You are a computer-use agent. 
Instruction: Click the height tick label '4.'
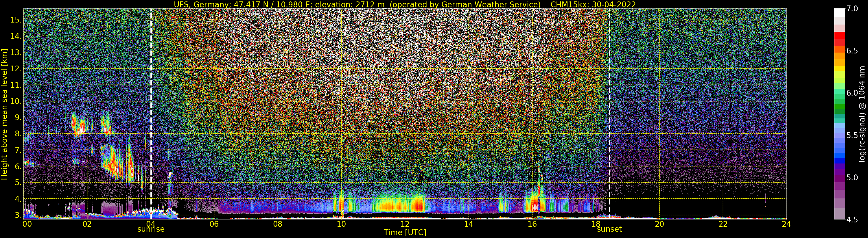pos(18,199)
